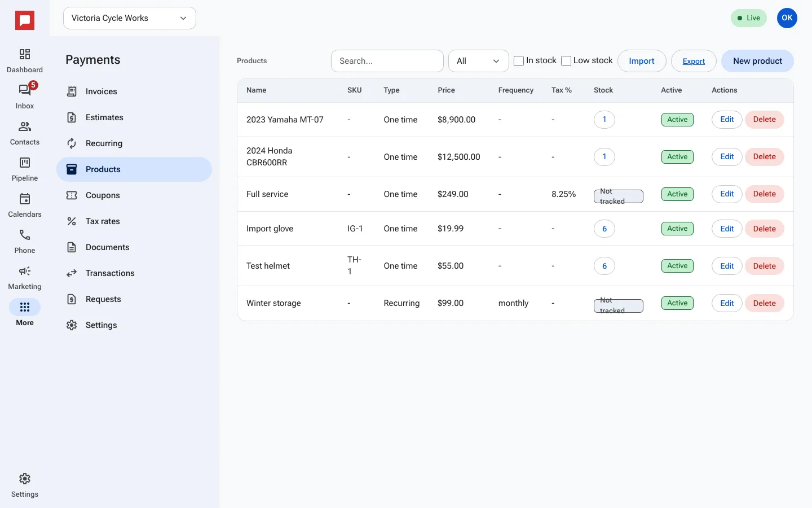Click the $12,500.00 price cell
The image size is (812, 508).
(459, 157)
